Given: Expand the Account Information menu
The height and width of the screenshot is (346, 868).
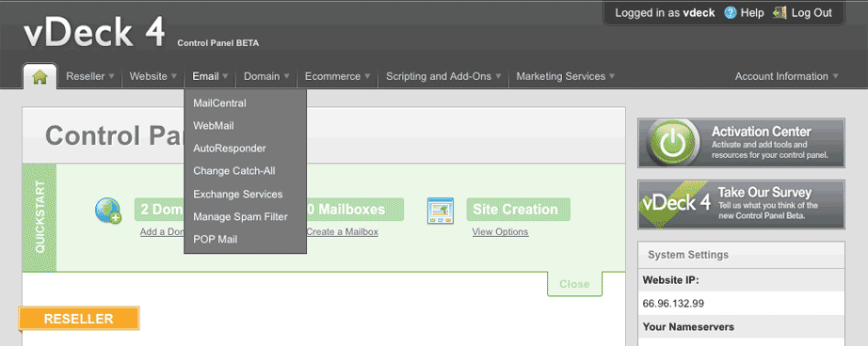Looking at the screenshot, I should (x=787, y=76).
